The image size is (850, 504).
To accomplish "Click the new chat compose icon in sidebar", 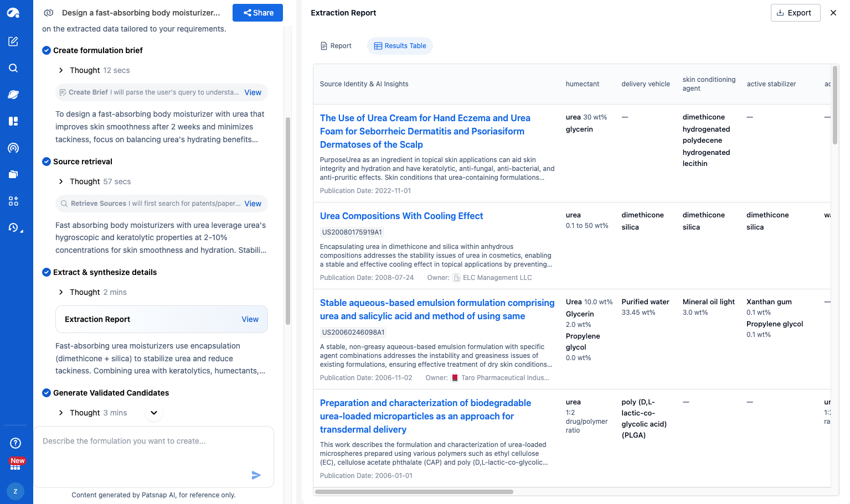I will 13,41.
